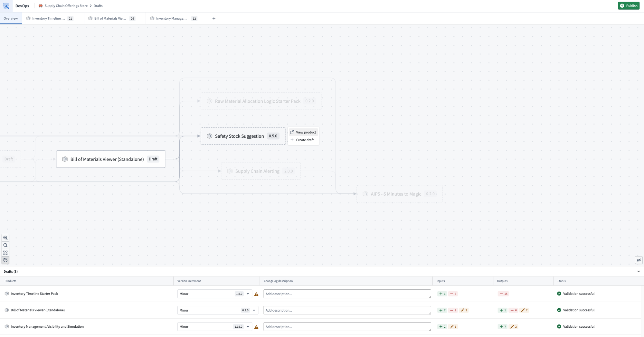Click outputs edited badge 7 in Bill of Materials row
Screen dimensions: 644x337
tap(524, 310)
